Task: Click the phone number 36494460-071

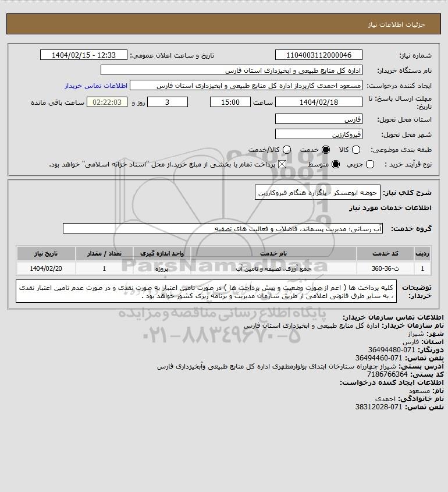Action: pyautogui.click(x=378, y=358)
